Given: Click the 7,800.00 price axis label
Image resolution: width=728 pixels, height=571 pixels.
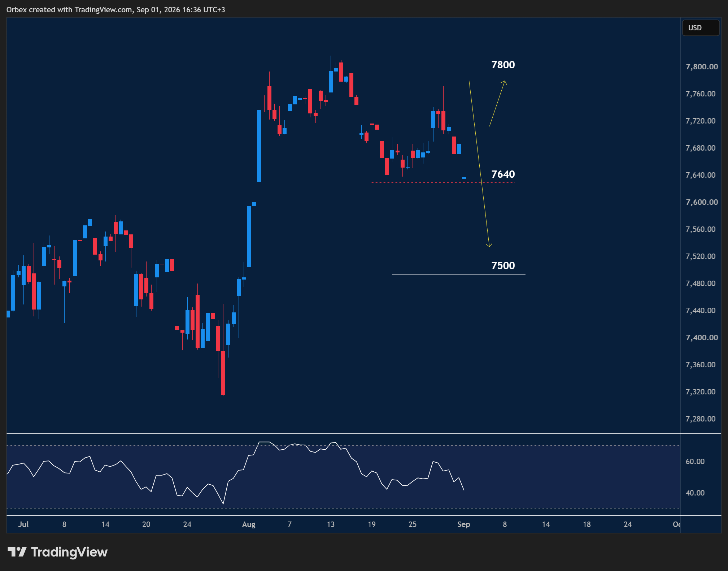Looking at the screenshot, I should point(702,67).
